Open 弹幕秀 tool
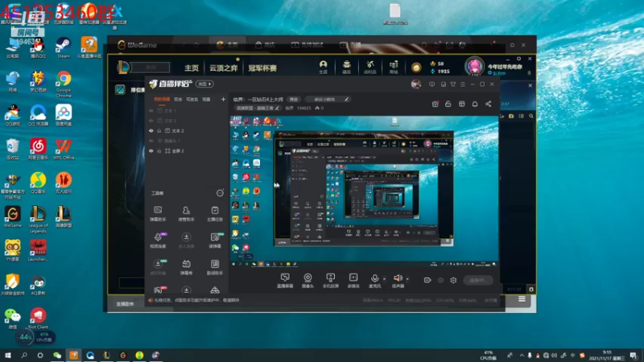Viewport: 644px width, 362px height. click(186, 267)
